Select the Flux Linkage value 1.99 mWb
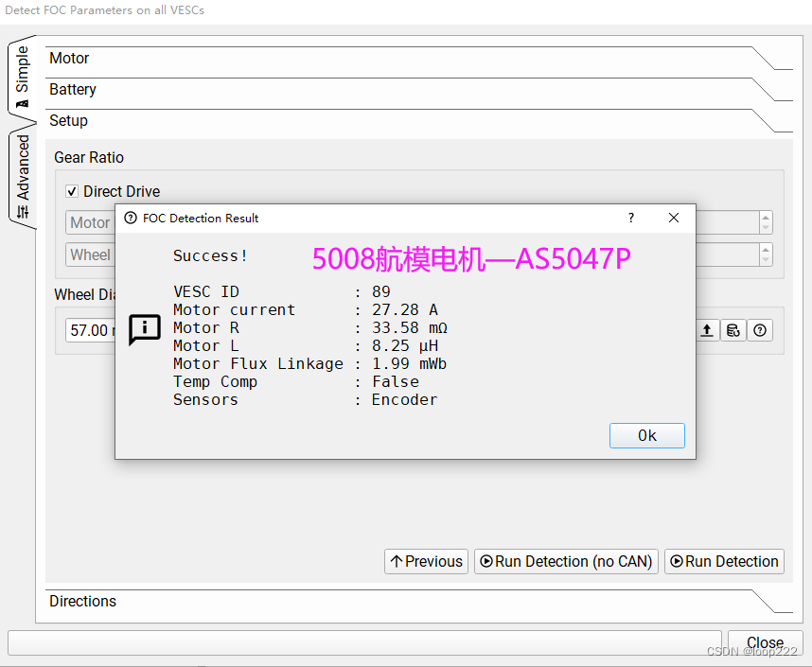Image resolution: width=812 pixels, height=667 pixels. point(409,363)
